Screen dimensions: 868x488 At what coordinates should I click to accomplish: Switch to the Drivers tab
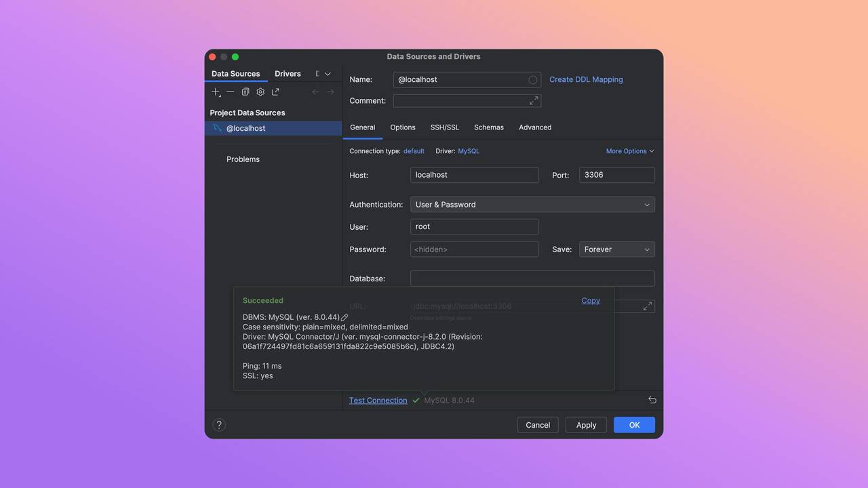(288, 73)
